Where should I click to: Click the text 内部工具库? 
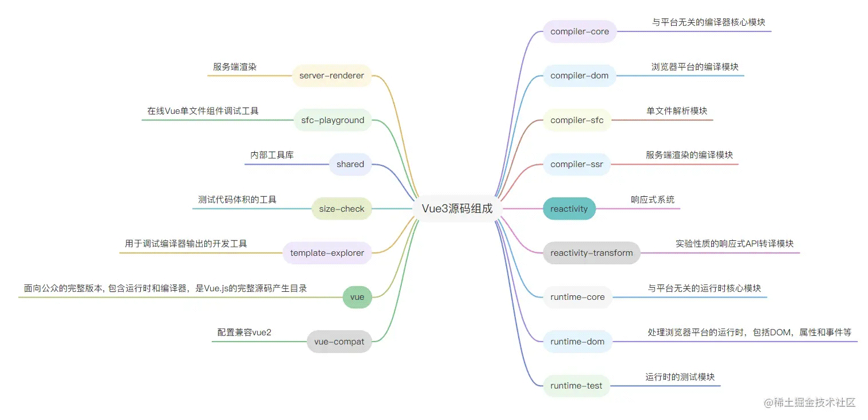pyautogui.click(x=272, y=155)
